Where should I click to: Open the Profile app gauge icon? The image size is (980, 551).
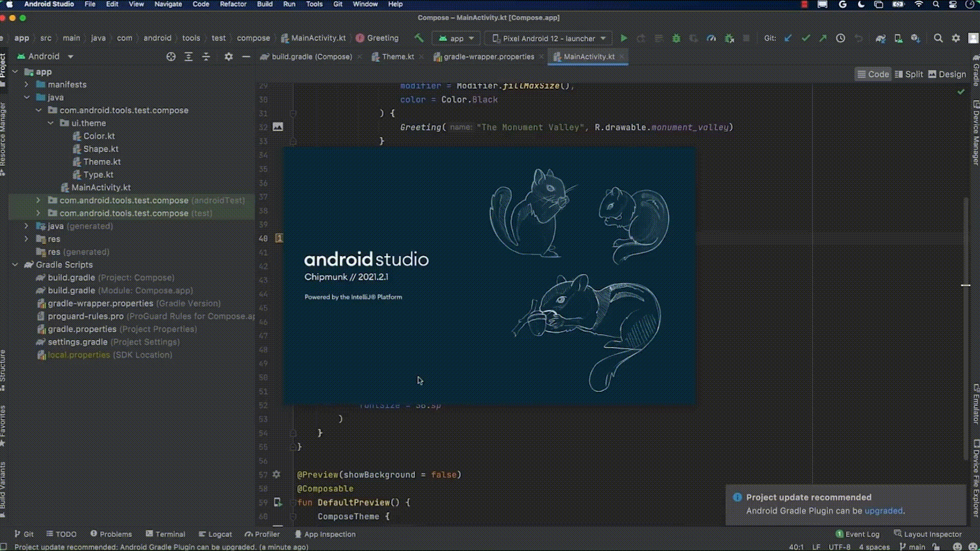coord(711,38)
